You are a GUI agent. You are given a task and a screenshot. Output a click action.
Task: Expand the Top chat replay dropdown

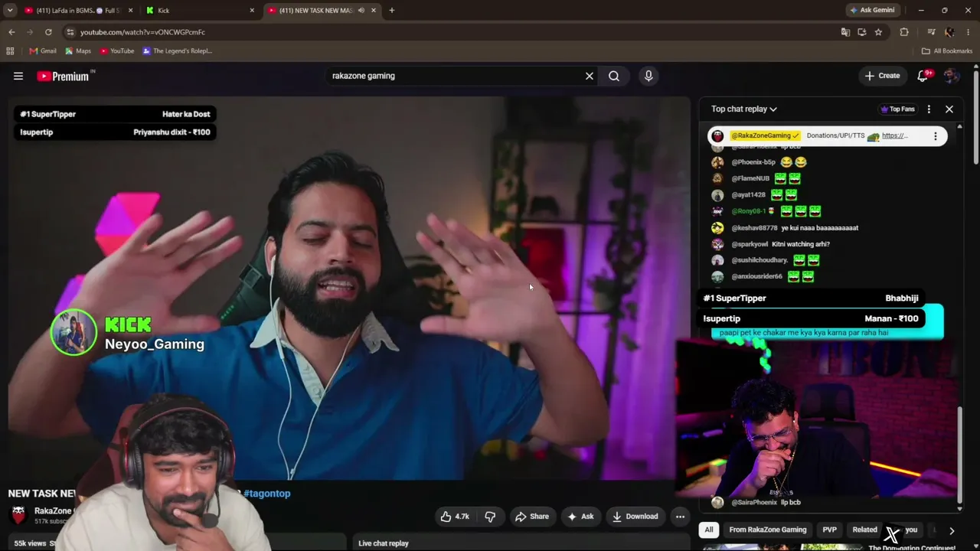[x=743, y=109]
